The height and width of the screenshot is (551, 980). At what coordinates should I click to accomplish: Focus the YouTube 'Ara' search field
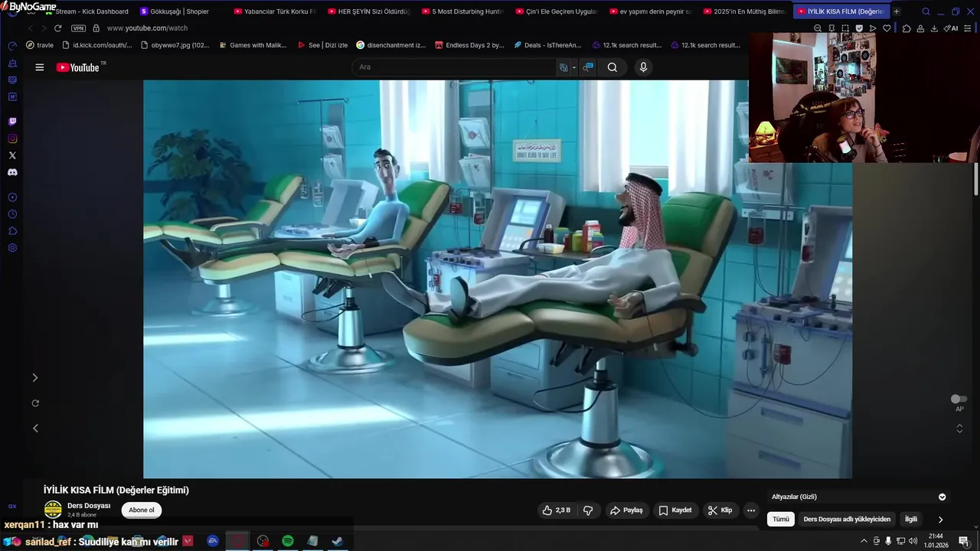[x=455, y=67]
